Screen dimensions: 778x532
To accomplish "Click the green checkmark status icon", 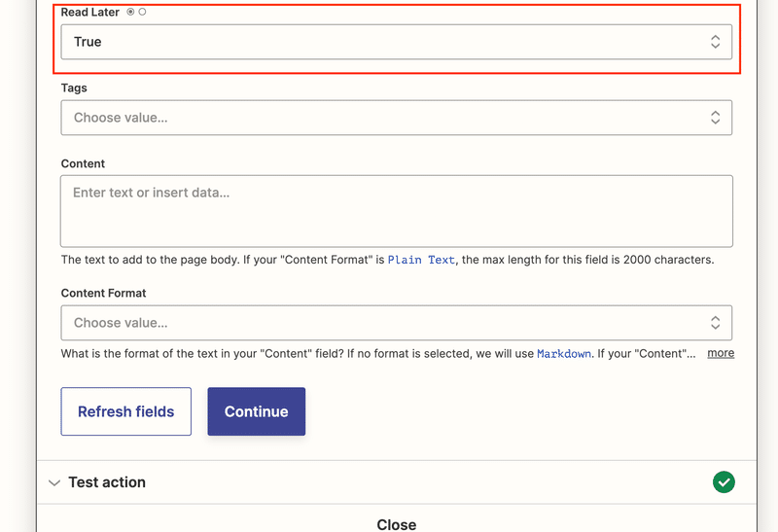I will pyautogui.click(x=724, y=482).
